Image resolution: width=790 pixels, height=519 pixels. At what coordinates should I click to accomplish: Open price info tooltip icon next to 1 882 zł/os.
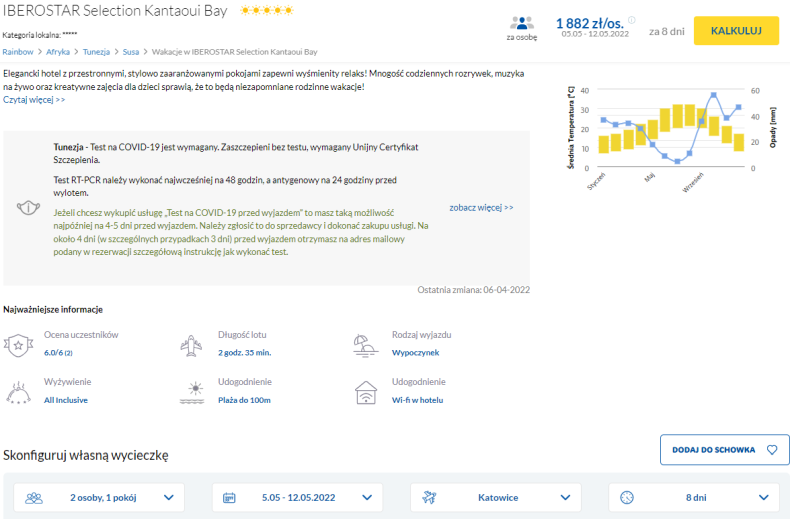[631, 20]
